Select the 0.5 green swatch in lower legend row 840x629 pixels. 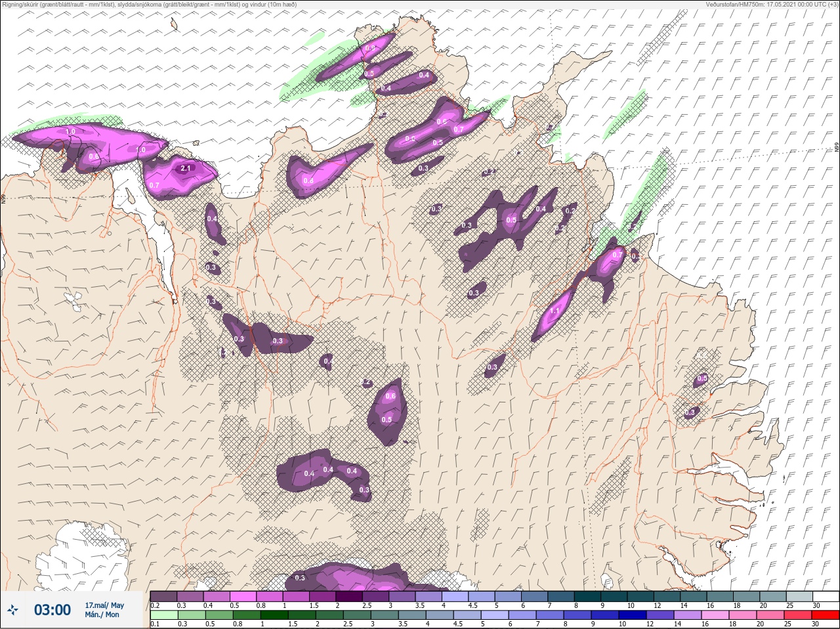[x=219, y=617]
